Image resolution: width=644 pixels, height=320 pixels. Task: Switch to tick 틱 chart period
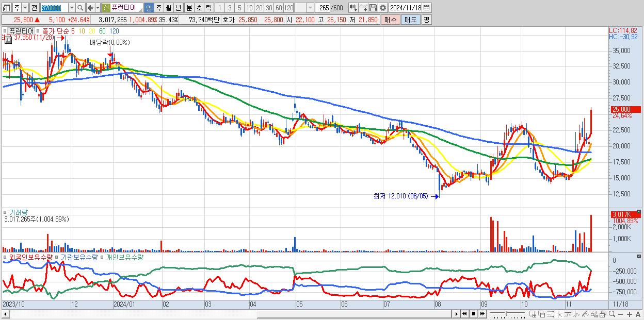coord(208,8)
